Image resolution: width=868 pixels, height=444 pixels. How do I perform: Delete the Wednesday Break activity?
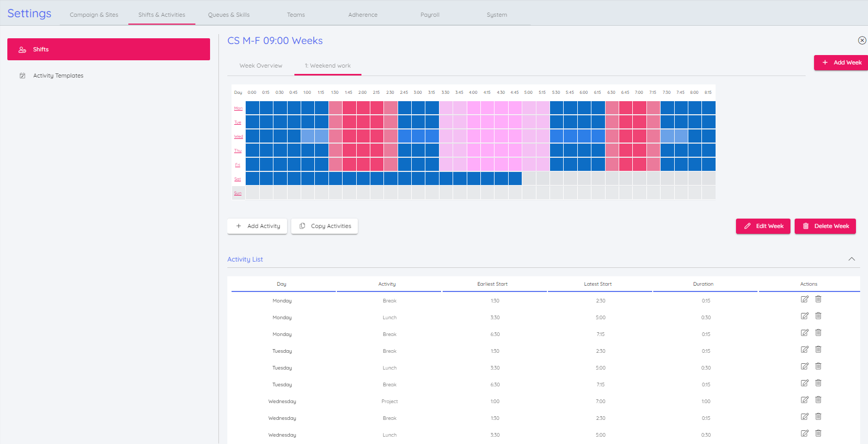[x=818, y=417]
